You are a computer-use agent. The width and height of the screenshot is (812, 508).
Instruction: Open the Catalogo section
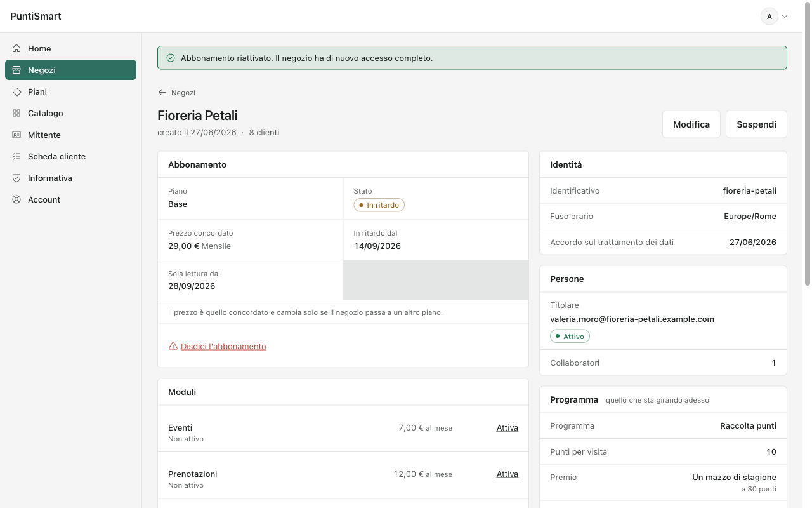pyautogui.click(x=70, y=113)
